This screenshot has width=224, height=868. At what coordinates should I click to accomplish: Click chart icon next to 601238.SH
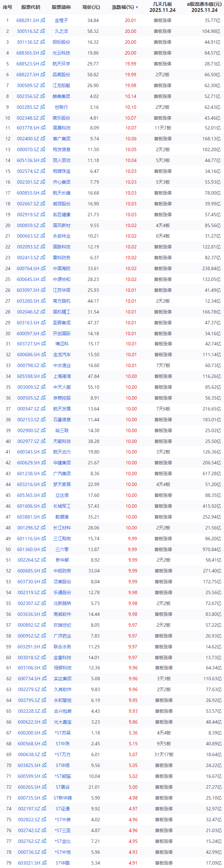pyautogui.click(x=43, y=473)
